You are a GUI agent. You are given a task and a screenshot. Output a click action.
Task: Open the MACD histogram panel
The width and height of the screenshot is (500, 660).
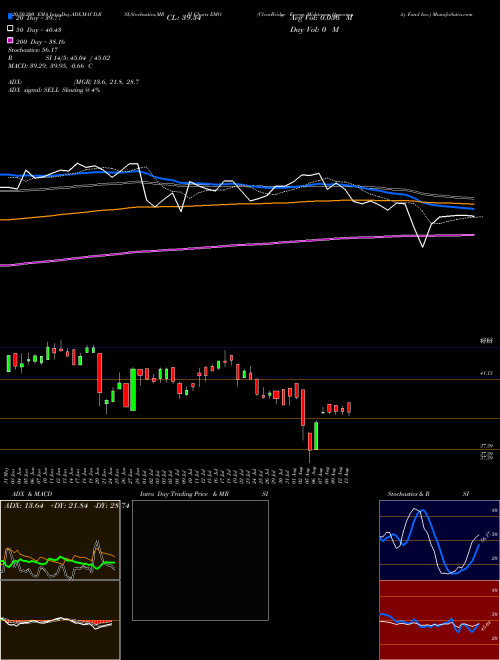tap(60, 620)
